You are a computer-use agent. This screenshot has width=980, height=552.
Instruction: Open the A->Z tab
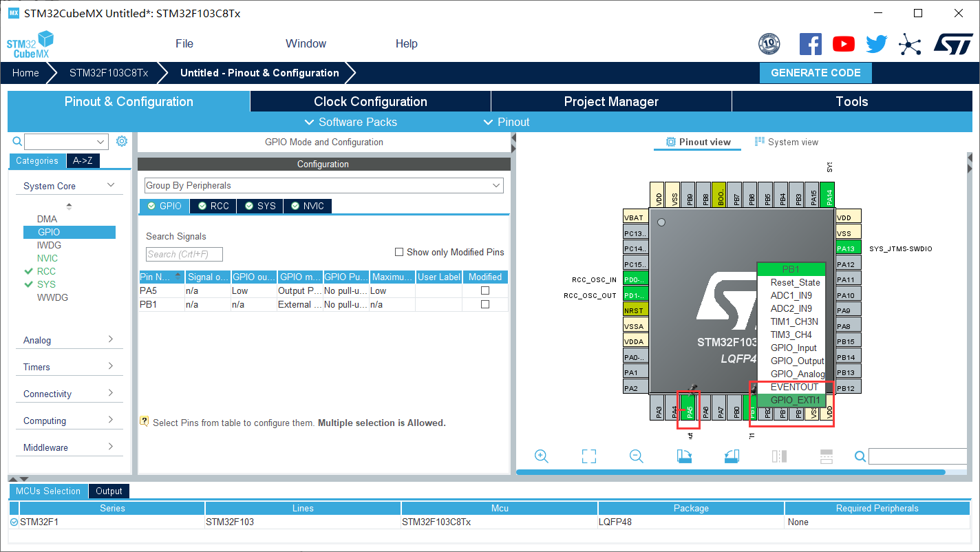83,160
